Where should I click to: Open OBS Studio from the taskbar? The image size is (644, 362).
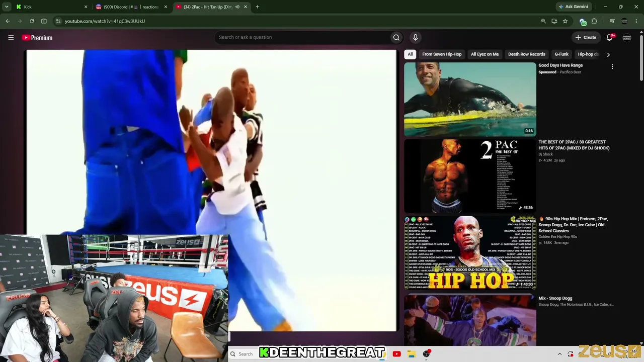pyautogui.click(x=427, y=354)
